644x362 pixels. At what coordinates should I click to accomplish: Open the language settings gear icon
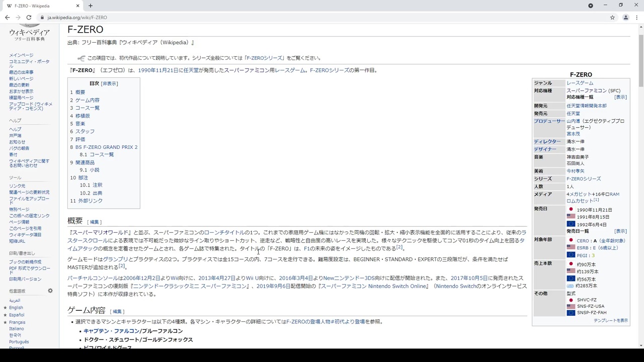50,291
